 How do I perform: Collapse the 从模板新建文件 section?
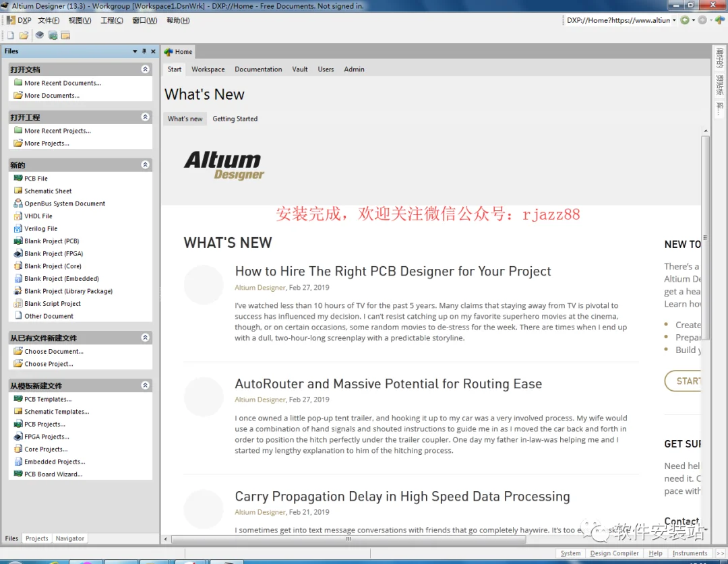tap(146, 385)
